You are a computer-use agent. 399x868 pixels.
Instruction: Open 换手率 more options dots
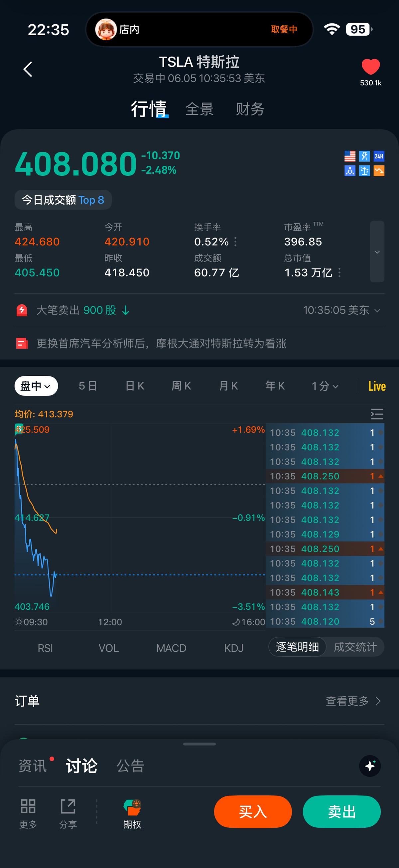coord(235,242)
